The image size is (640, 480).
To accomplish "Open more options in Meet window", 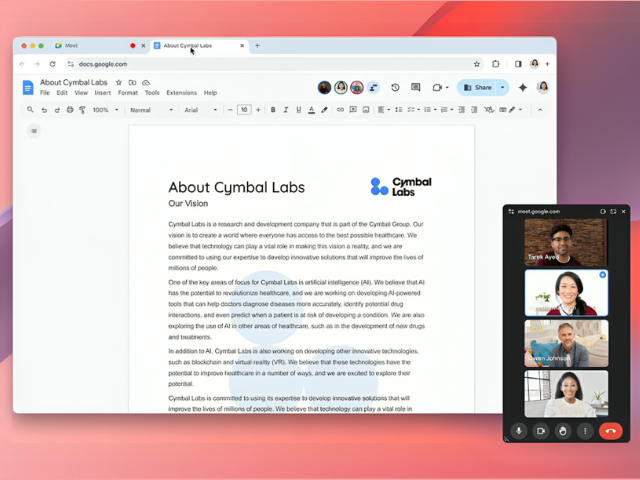I will pos(585,431).
